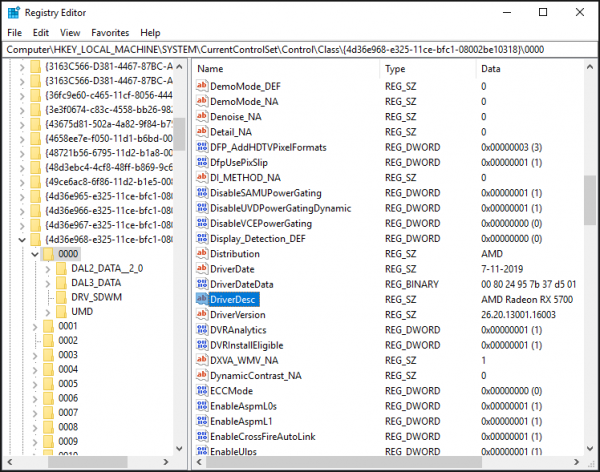Image resolution: width=600 pixels, height=472 pixels.
Task: Click the string icon beside DriverDesc
Action: (x=201, y=300)
